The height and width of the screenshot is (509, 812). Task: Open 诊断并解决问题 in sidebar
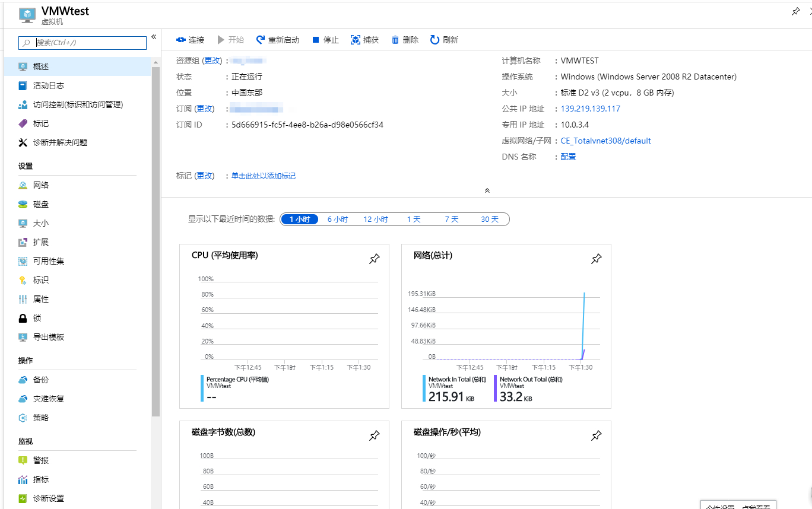click(x=78, y=142)
